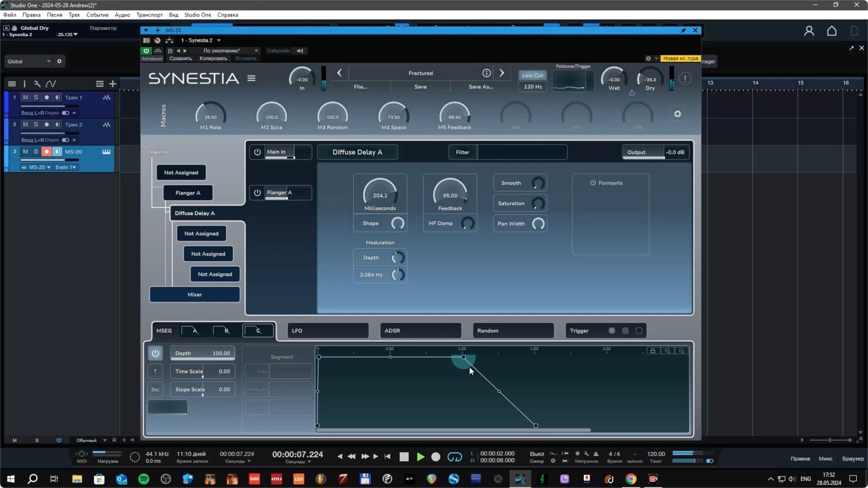Toggle the Main In power button

pos(257,152)
